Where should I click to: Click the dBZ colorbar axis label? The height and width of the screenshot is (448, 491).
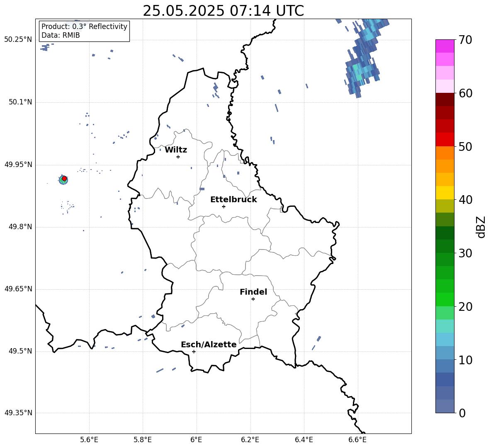481,227
